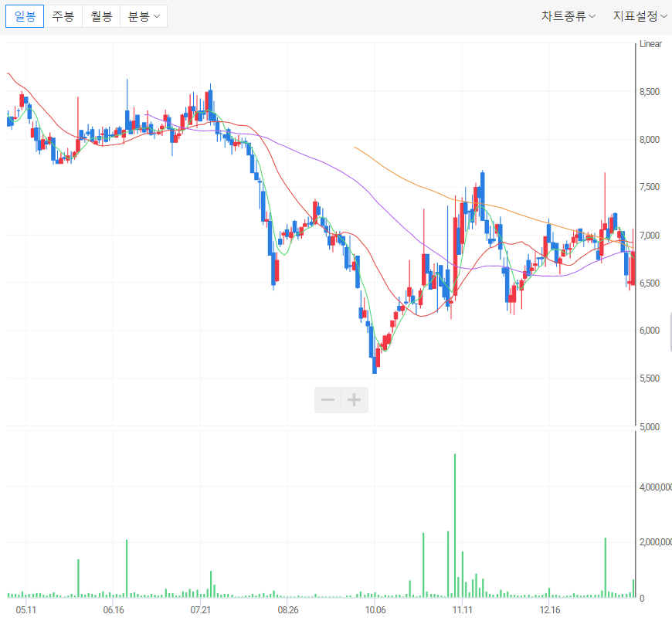Click the 6,500 price axis label

point(650,283)
